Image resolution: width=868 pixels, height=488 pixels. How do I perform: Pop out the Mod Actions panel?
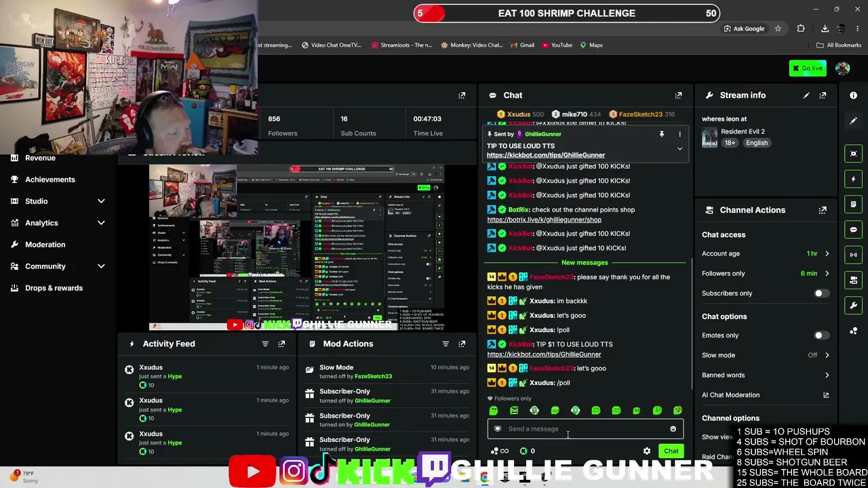coord(462,344)
